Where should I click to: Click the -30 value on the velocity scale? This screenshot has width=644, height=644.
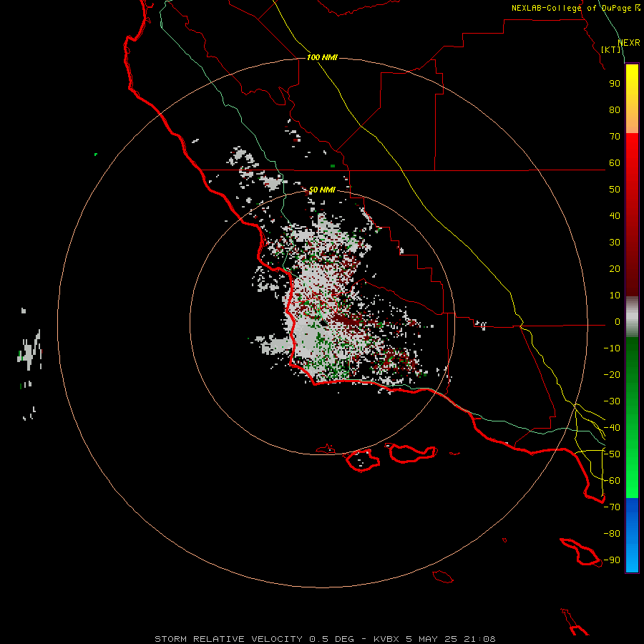point(612,401)
